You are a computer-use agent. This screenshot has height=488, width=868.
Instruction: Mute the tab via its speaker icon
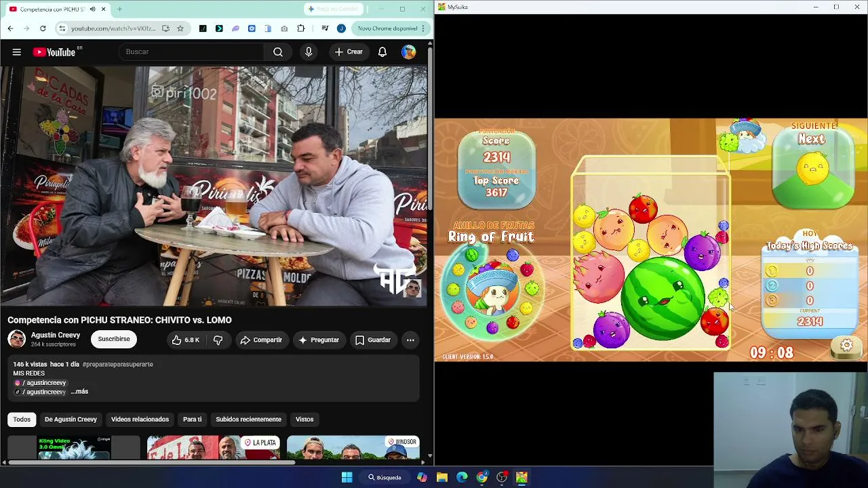pyautogui.click(x=92, y=9)
